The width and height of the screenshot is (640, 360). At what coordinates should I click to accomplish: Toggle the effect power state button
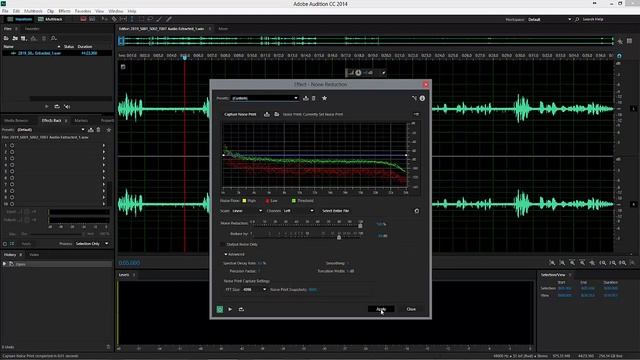tap(220, 309)
